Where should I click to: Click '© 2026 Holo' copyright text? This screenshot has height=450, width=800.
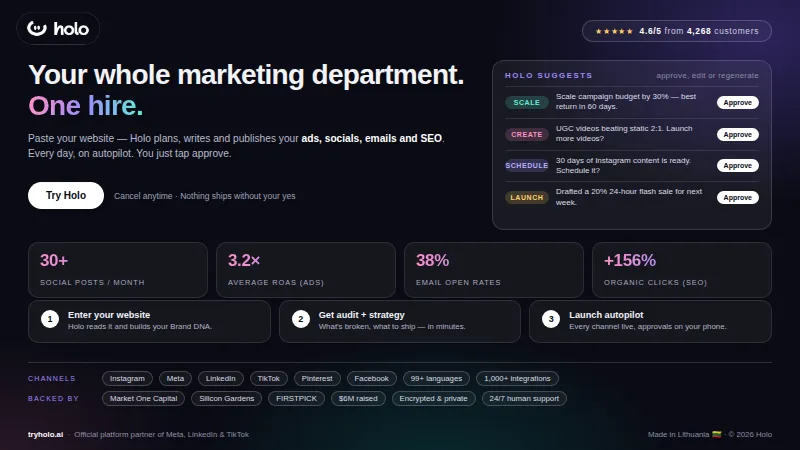pos(750,435)
